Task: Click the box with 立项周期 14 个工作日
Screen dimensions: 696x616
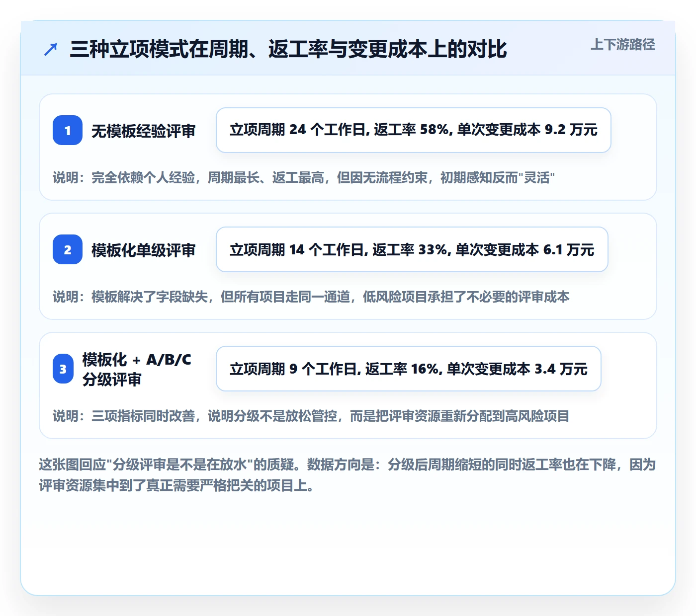Action: (x=412, y=249)
